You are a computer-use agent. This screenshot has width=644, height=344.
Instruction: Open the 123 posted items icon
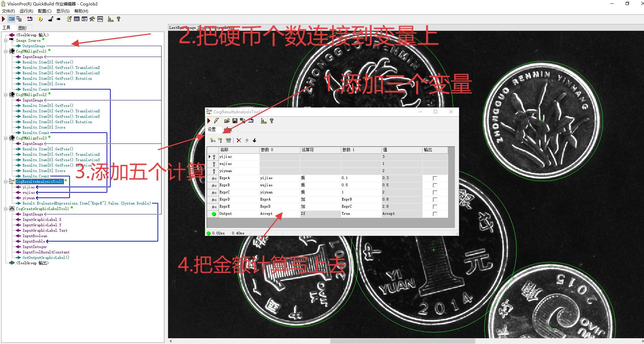click(x=77, y=19)
